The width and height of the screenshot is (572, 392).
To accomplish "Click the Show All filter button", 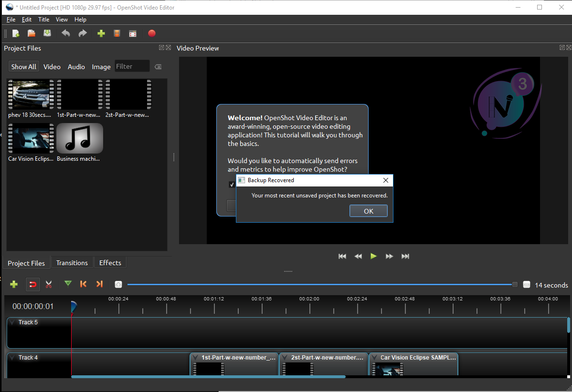I will coord(24,67).
